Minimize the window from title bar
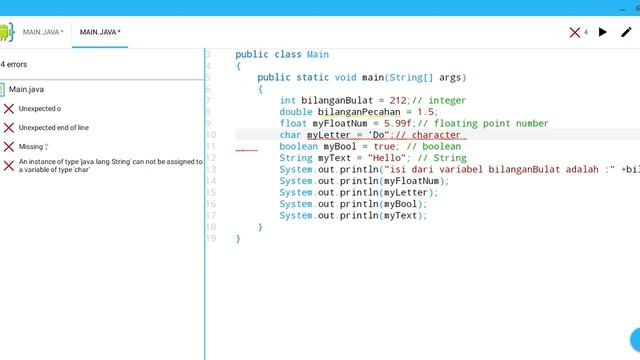The width and height of the screenshot is (640, 360). pos(622,9)
